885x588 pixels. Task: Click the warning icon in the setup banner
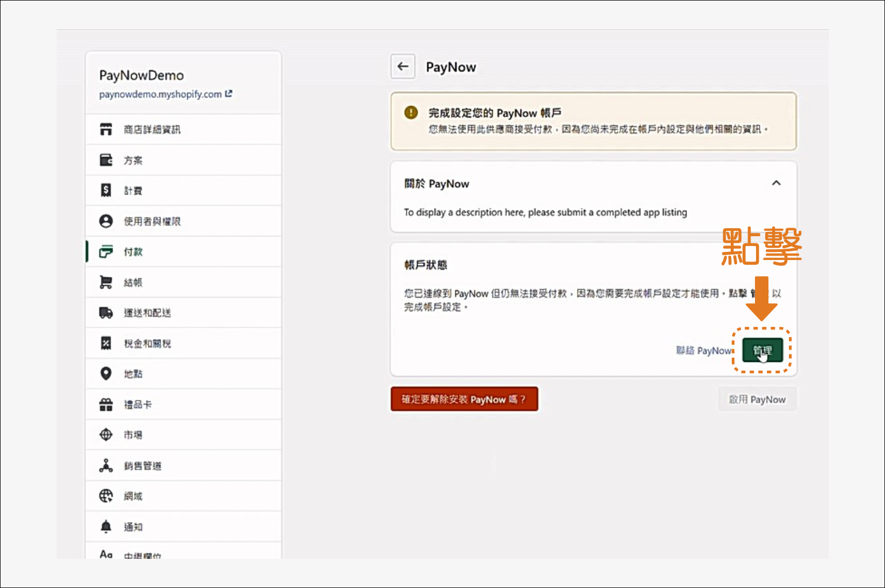pos(411,113)
